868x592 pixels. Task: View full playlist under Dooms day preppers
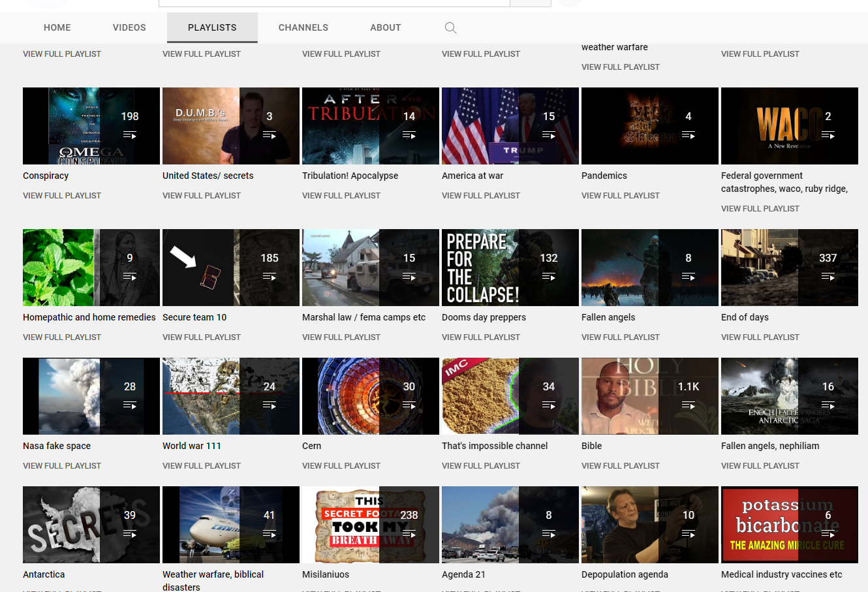[x=480, y=337]
